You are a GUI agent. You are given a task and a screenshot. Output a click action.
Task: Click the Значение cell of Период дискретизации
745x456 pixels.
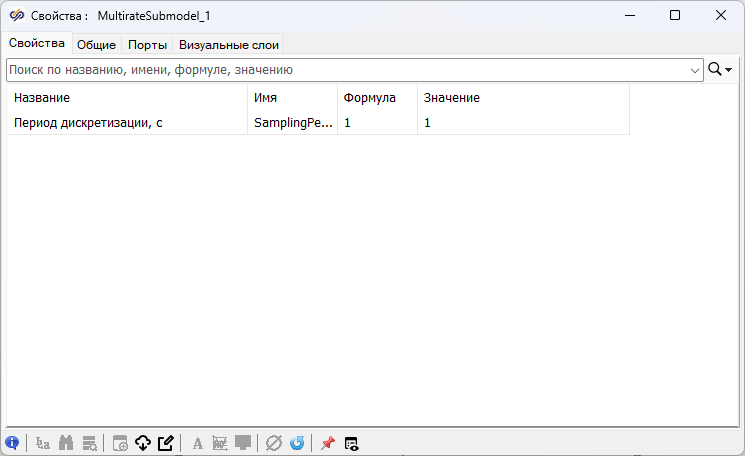[x=522, y=123]
